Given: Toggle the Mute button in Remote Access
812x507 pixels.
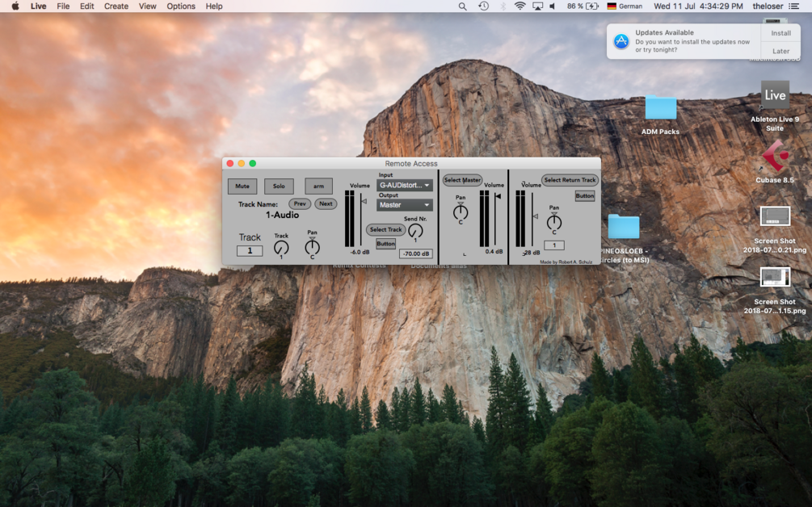Looking at the screenshot, I should coord(242,186).
